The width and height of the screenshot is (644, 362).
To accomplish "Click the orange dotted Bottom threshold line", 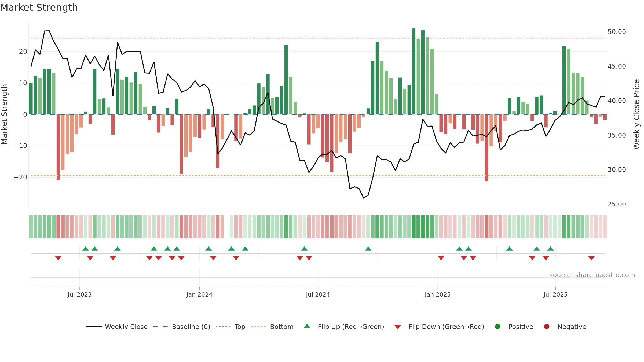I will pyautogui.click(x=318, y=176).
